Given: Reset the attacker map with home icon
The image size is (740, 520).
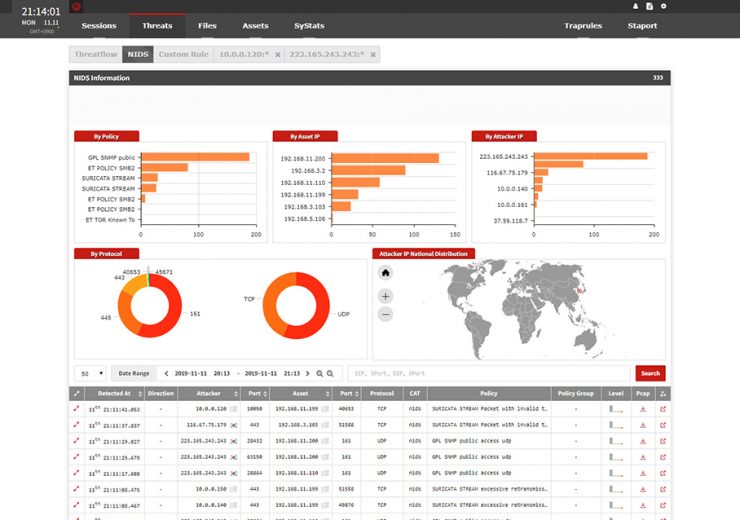Looking at the screenshot, I should coord(386,273).
